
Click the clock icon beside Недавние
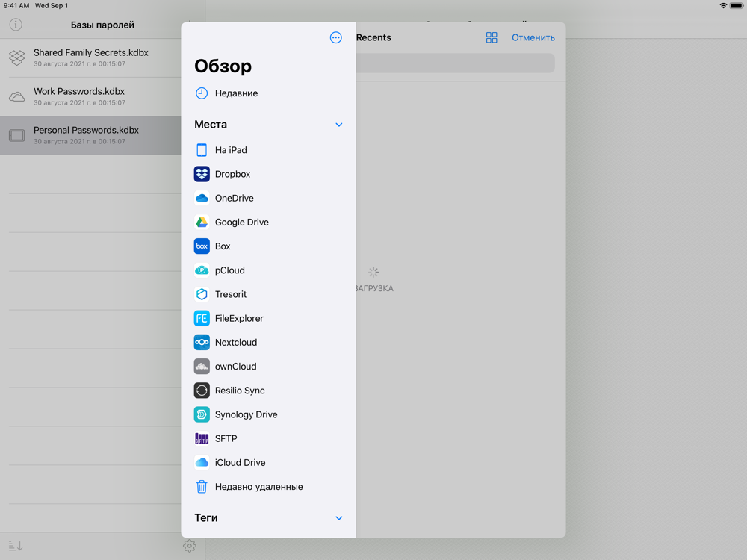click(202, 93)
